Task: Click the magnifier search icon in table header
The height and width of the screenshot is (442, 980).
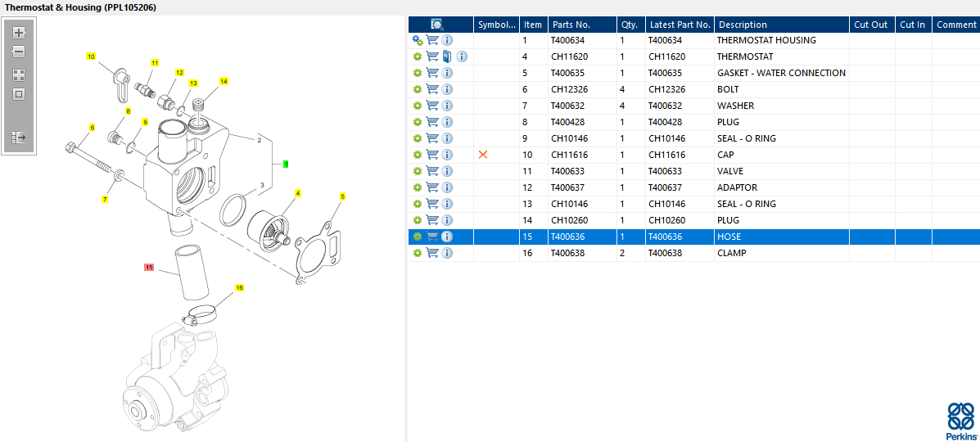Action: click(437, 25)
